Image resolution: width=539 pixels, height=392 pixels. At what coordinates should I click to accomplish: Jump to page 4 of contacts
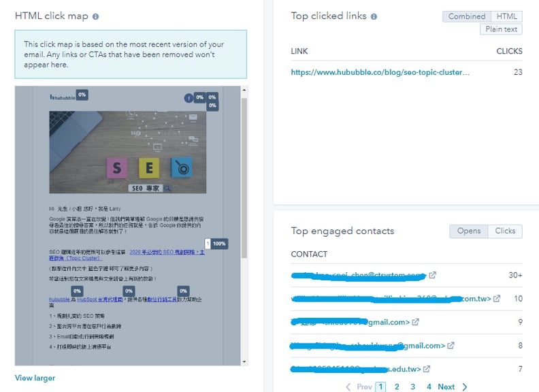tap(429, 387)
